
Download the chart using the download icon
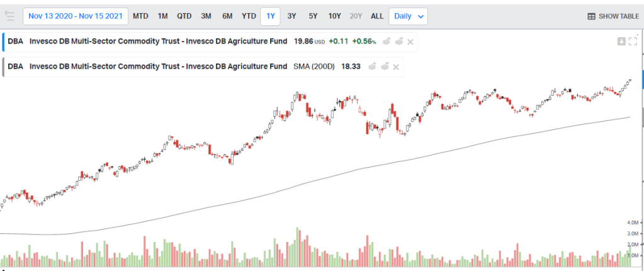tap(621, 41)
